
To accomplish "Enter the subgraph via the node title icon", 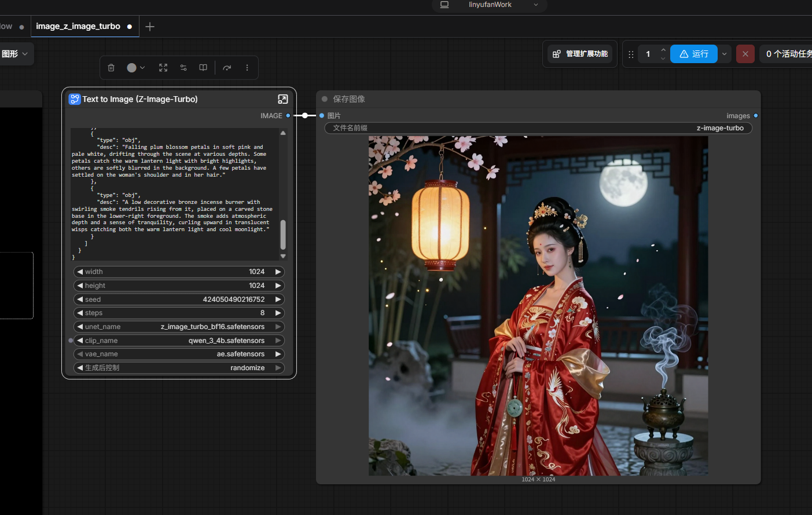I will [x=283, y=99].
